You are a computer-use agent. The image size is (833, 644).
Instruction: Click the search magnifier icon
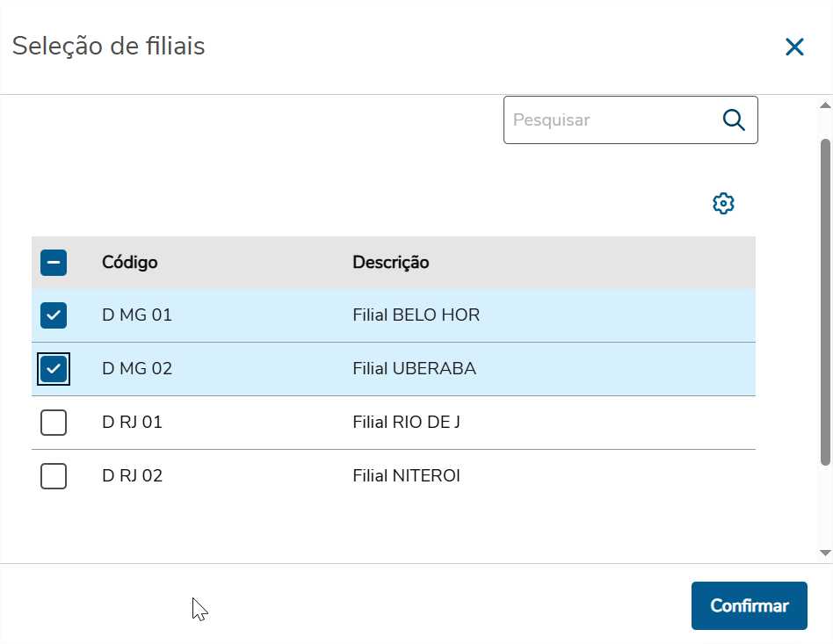734,120
